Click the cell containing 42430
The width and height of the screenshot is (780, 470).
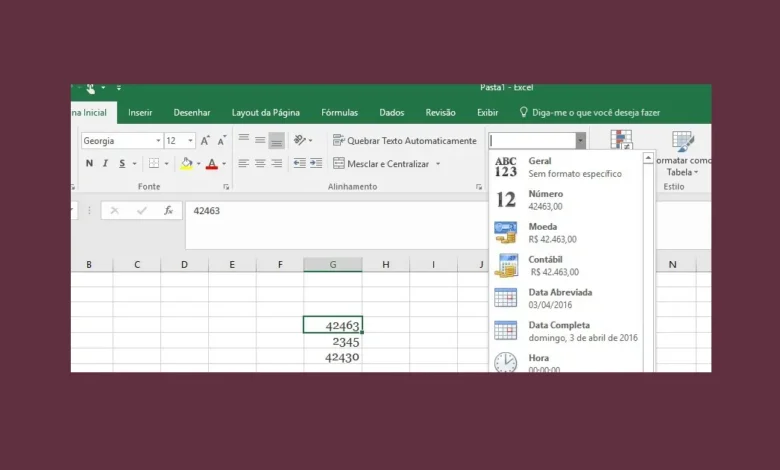pyautogui.click(x=333, y=357)
